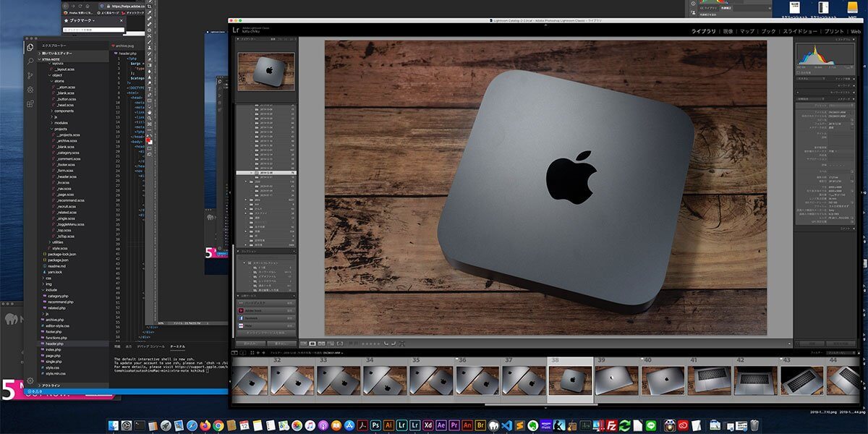This screenshot has width=868, height=434.
Task: Select the Photoshop Crop tool
Action: 150,6
